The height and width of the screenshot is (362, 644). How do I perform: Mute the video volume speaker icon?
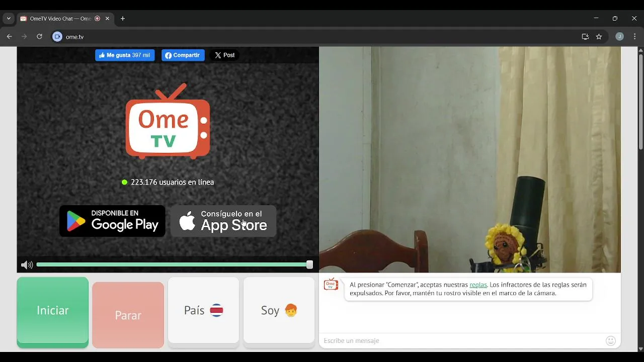click(x=27, y=265)
